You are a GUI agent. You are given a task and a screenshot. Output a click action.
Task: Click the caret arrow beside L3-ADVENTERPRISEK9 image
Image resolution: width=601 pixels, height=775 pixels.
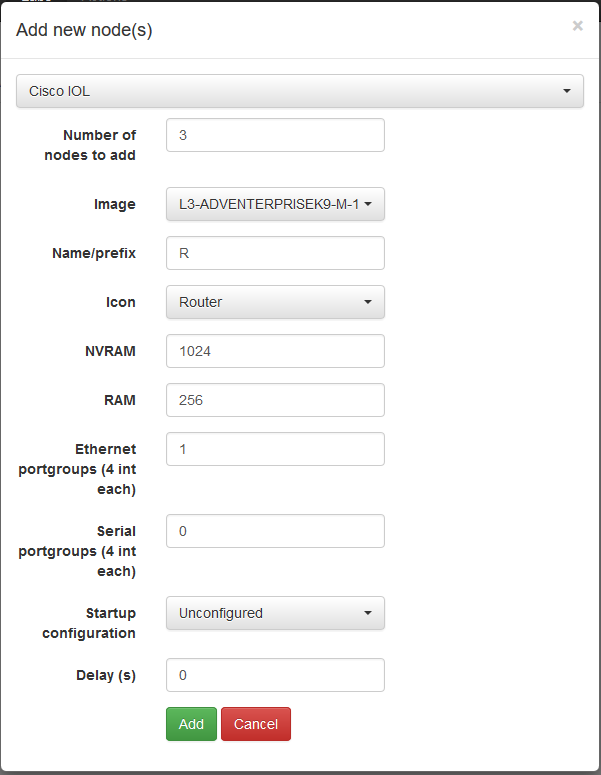368,204
